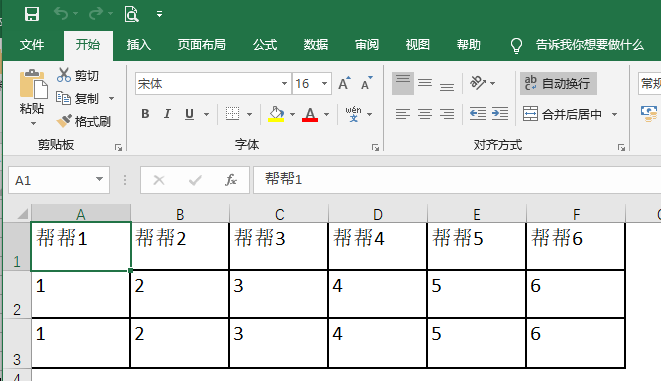Toggle Underline formatting
This screenshot has width=661, height=381.
tap(189, 114)
